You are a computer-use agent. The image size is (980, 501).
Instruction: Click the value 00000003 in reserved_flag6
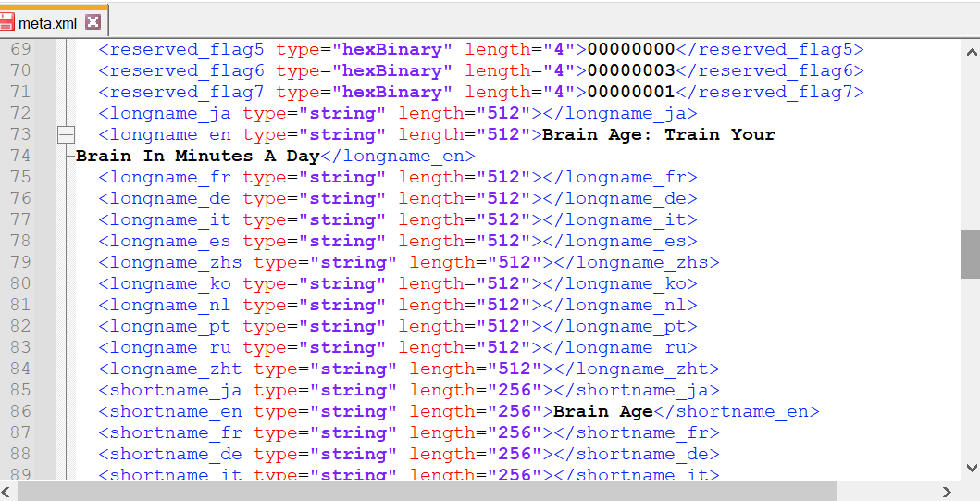pyautogui.click(x=631, y=70)
